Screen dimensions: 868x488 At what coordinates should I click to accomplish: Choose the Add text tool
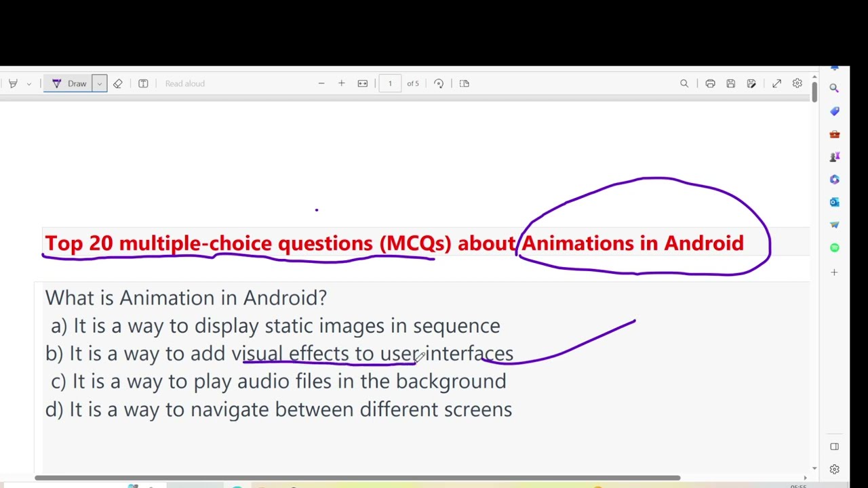pyautogui.click(x=143, y=83)
